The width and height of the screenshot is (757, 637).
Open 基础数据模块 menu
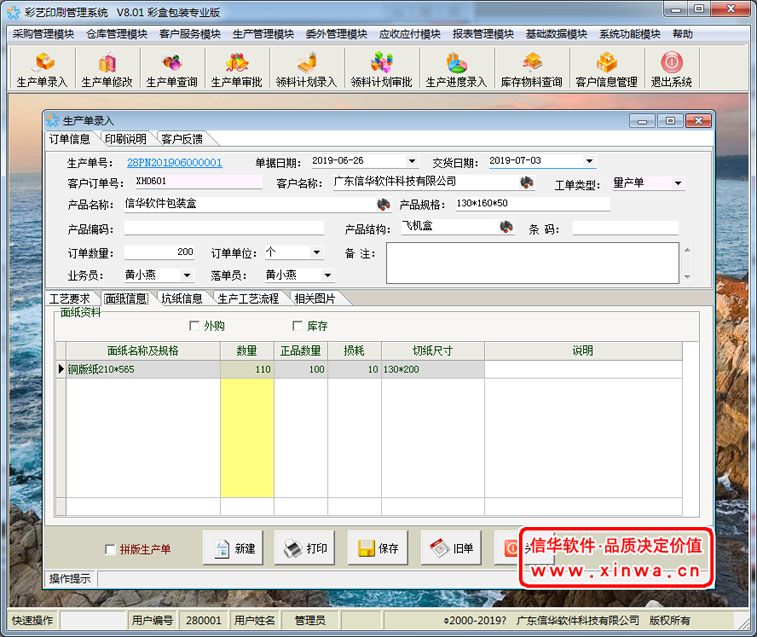557,34
